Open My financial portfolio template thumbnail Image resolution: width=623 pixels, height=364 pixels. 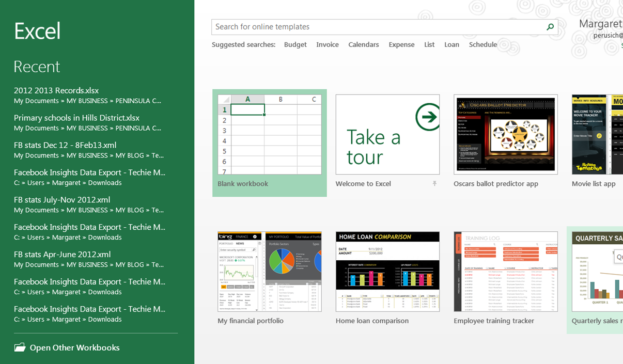pos(270,272)
